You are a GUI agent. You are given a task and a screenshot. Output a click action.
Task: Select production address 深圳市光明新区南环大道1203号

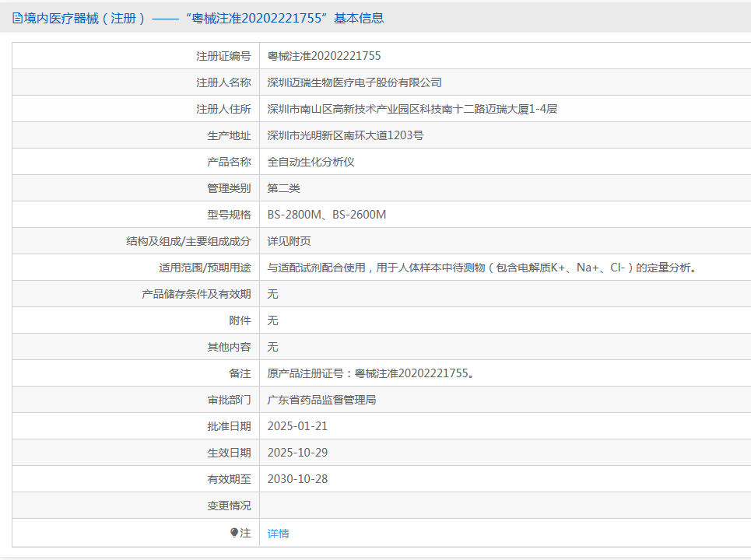pos(345,135)
